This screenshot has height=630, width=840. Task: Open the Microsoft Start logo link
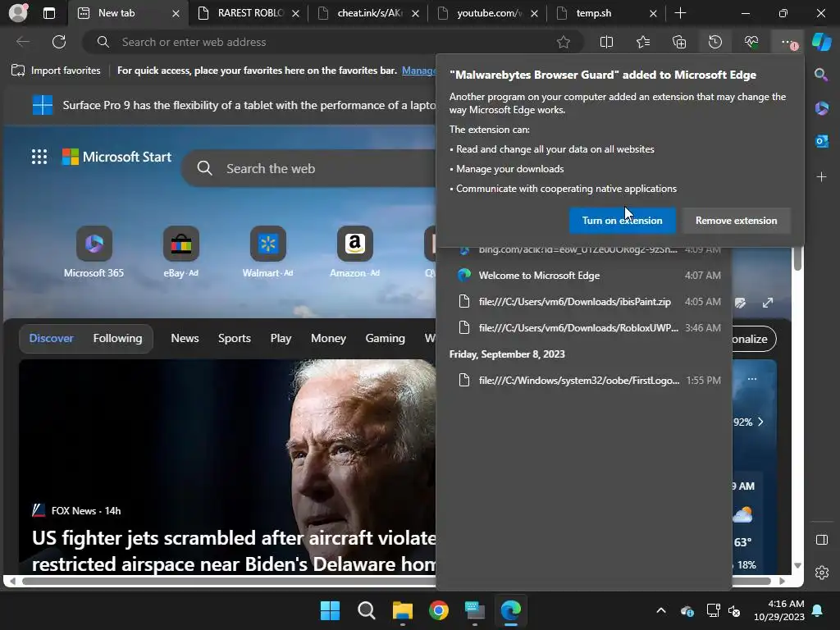(116, 157)
